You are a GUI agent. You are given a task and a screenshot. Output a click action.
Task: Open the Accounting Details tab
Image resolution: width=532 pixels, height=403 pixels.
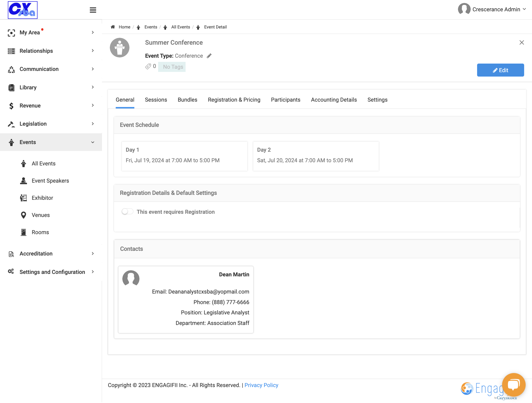pos(334,100)
